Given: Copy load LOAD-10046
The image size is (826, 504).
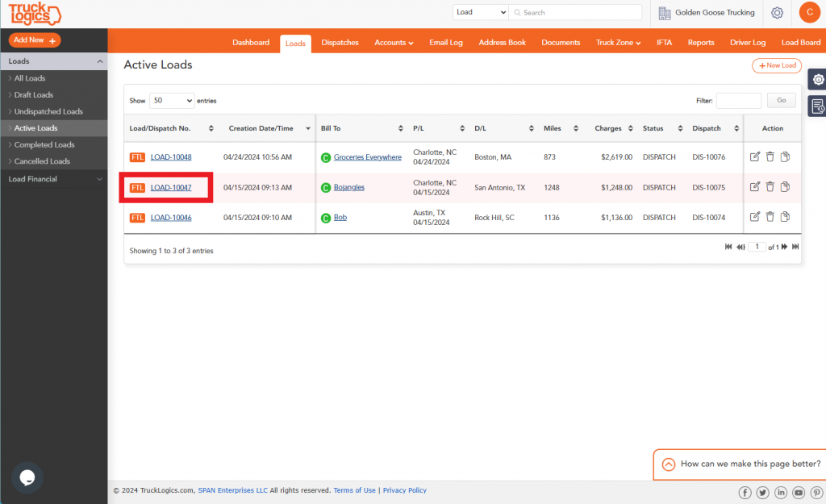Looking at the screenshot, I should point(785,217).
